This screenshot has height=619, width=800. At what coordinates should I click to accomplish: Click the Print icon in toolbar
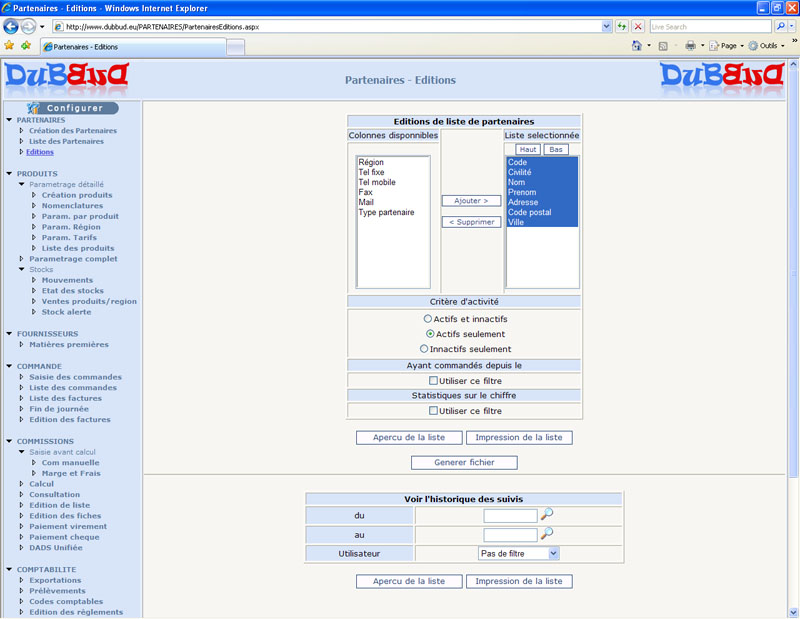[x=690, y=46]
